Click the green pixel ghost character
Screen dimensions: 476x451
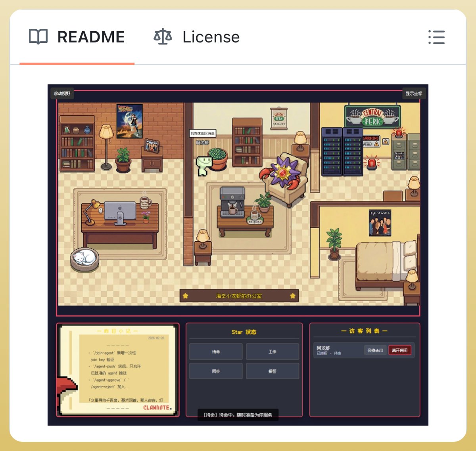click(204, 165)
